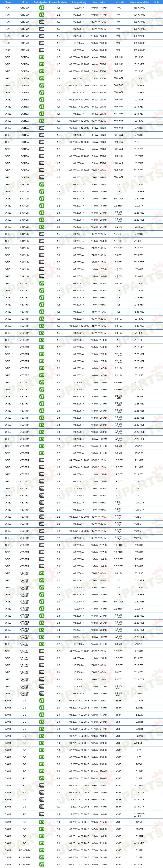Click the Model column header

tap(25, 2)
